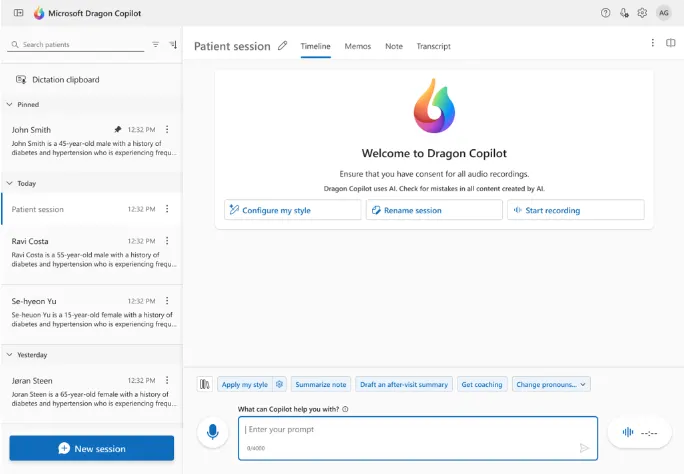Select the Patient session list item
The width and height of the screenshot is (684, 474).
click(x=92, y=209)
